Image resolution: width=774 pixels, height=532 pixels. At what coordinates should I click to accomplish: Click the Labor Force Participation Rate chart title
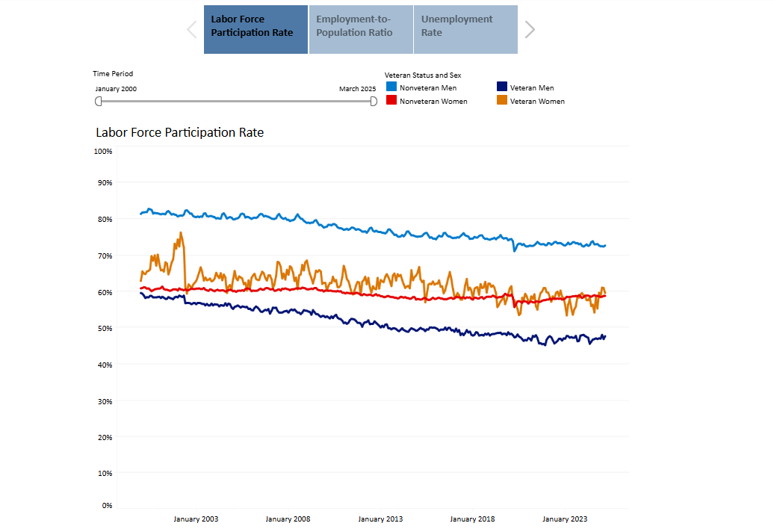click(179, 133)
